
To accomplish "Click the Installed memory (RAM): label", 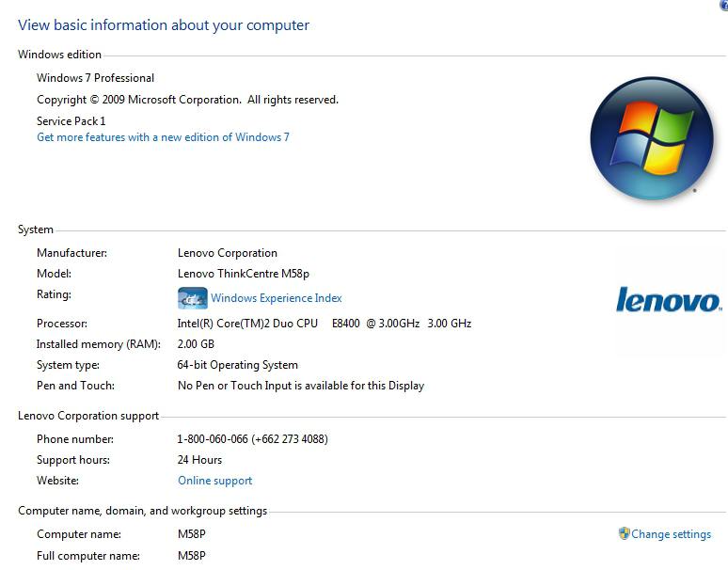I will [99, 344].
